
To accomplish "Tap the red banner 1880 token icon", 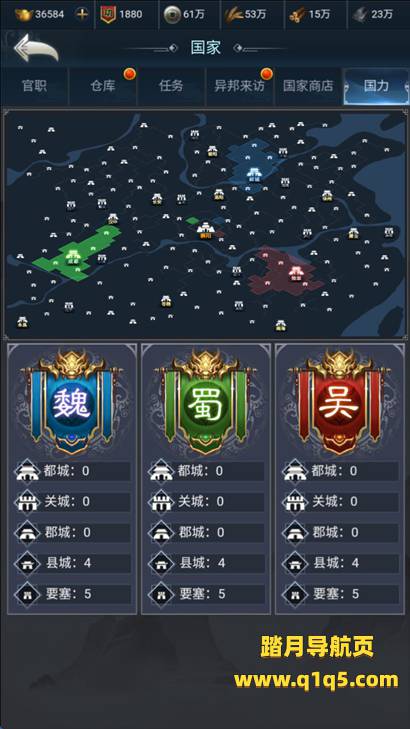I will [108, 14].
